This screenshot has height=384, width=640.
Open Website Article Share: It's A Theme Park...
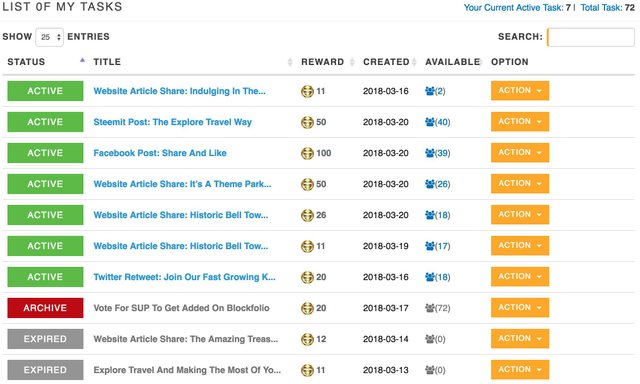[182, 184]
